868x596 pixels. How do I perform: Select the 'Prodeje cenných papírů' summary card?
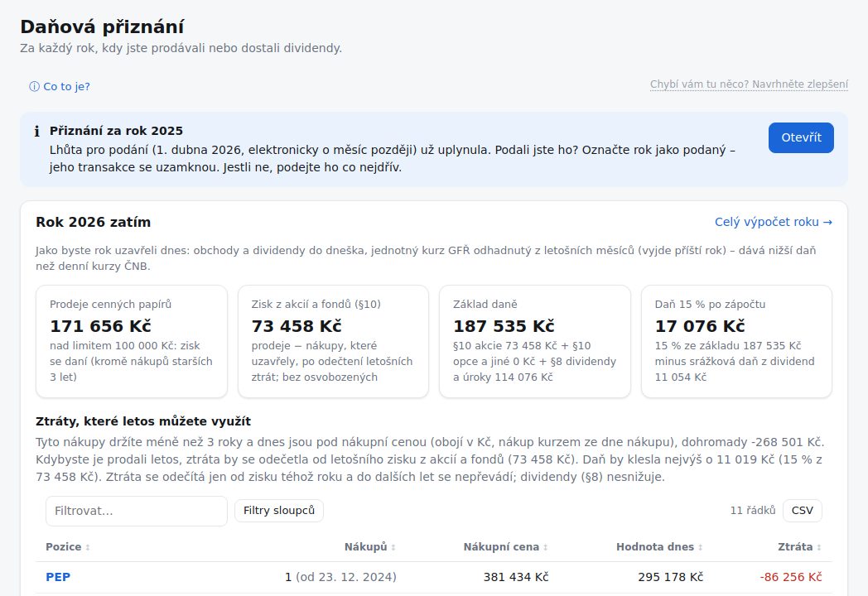(132, 341)
